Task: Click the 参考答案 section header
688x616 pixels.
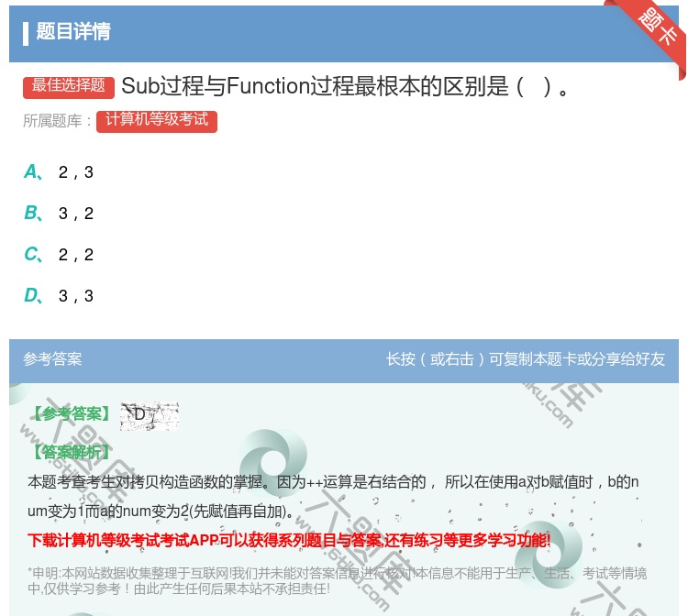Action: coord(52,359)
